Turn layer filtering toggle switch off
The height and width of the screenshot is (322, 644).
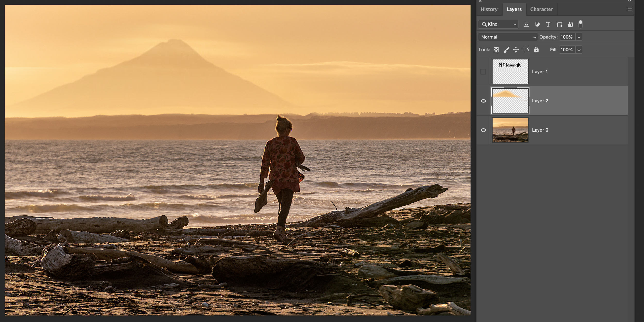[x=580, y=24]
